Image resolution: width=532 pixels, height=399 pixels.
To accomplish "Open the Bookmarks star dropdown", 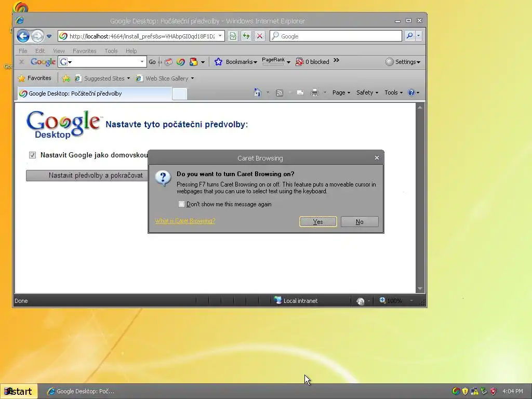I will pos(236,62).
